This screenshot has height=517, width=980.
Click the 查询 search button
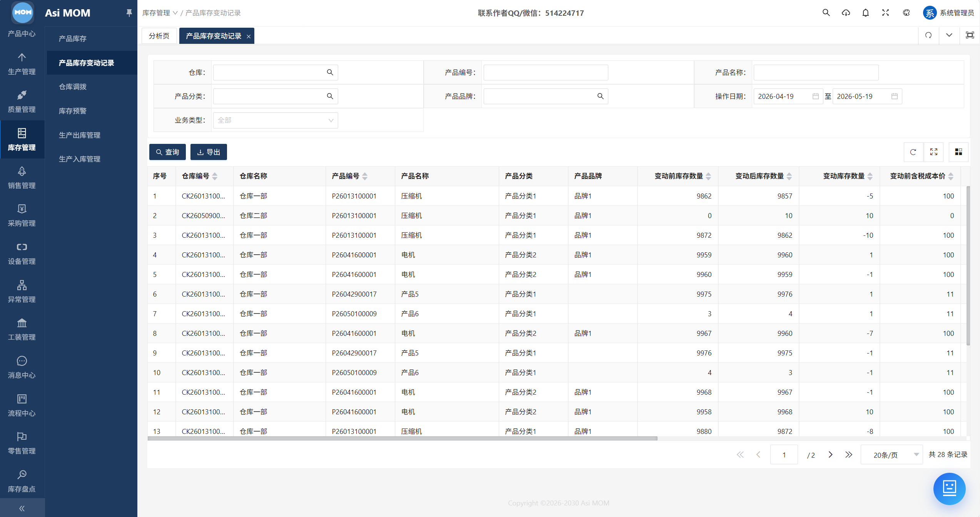[x=167, y=152]
